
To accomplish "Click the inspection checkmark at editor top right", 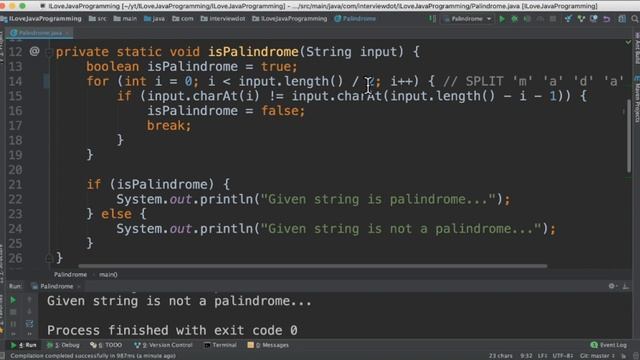I will click(x=628, y=42).
